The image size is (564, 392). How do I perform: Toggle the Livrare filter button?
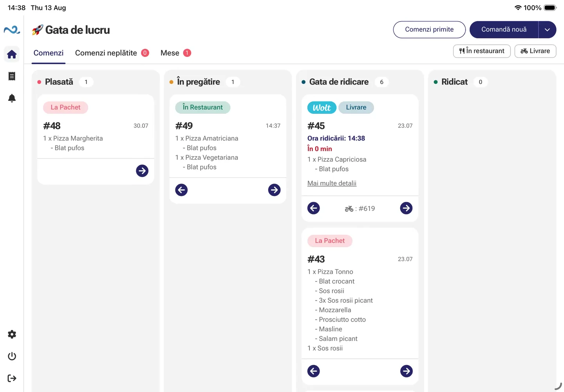535,51
